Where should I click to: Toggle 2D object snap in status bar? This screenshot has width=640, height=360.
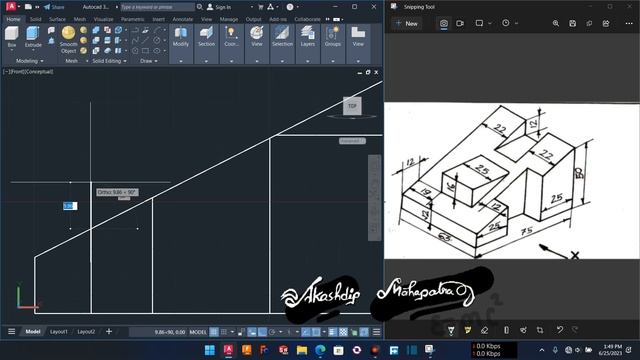[316, 332]
